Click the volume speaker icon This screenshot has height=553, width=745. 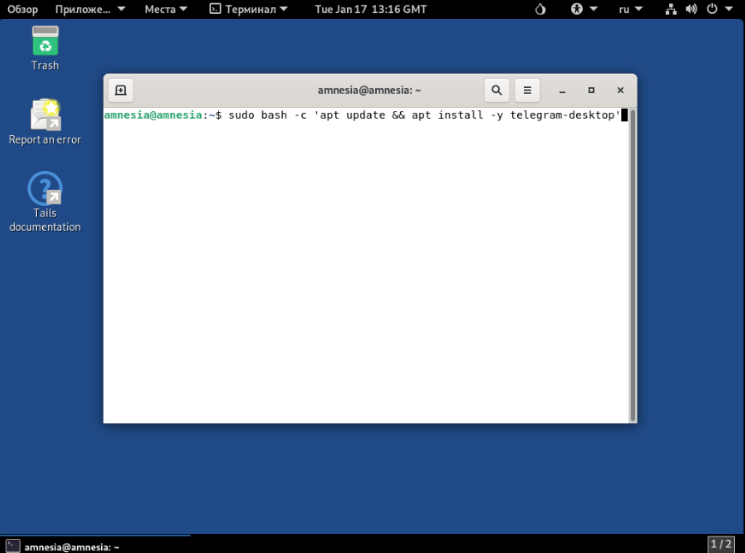point(689,9)
